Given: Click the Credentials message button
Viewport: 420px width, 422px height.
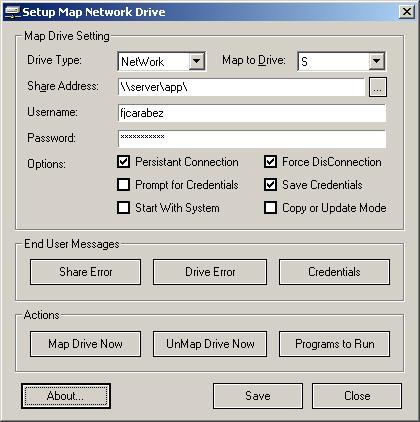Looking at the screenshot, I should point(334,272).
